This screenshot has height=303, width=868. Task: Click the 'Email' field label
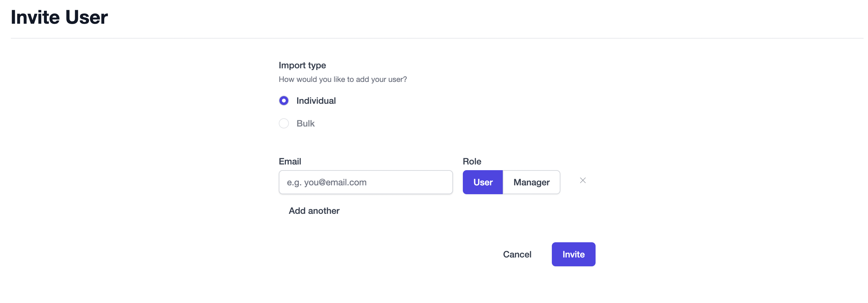290,161
